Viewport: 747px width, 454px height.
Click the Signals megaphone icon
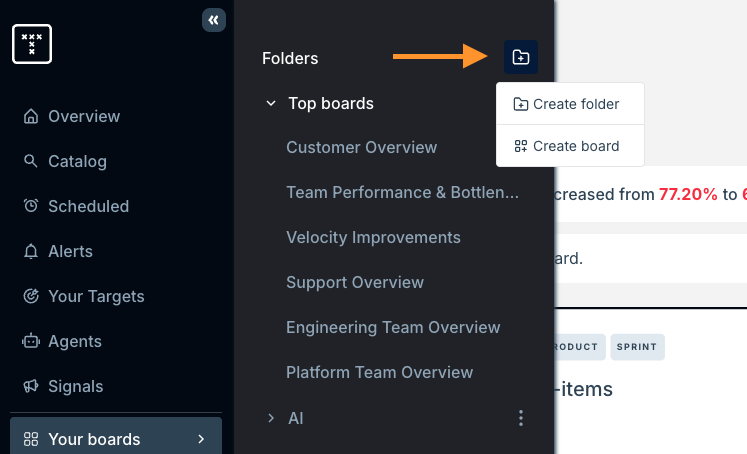coord(31,386)
